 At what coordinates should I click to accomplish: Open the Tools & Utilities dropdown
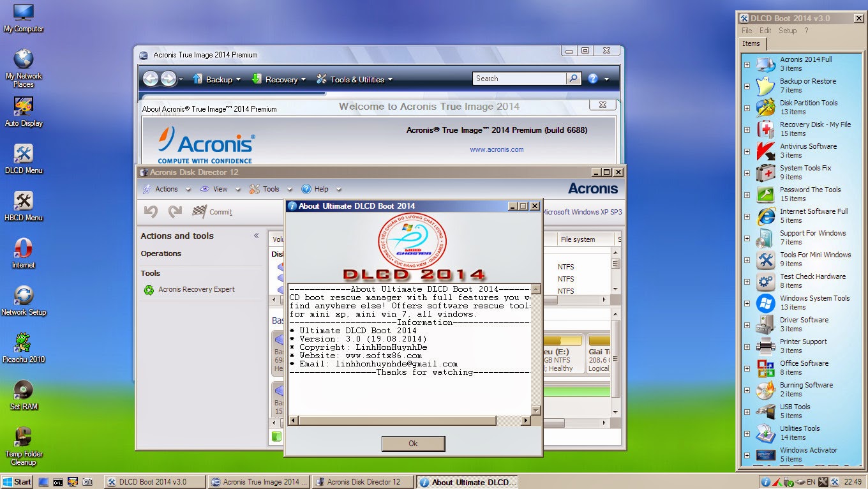(x=355, y=79)
